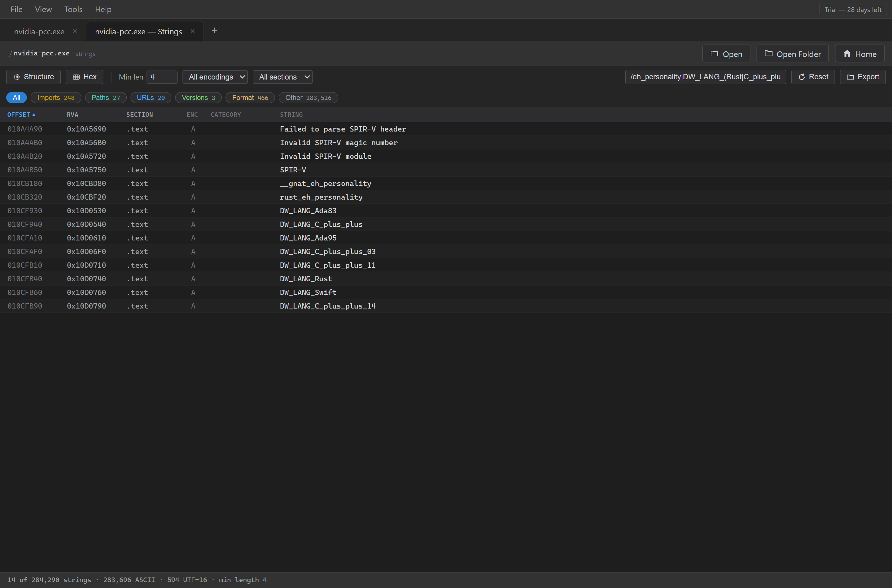This screenshot has width=892, height=588.
Task: Open the All sections dropdown
Action: click(282, 77)
